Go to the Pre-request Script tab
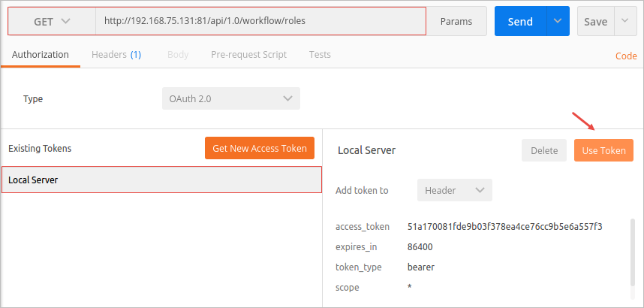The image size is (644, 308). pyautogui.click(x=248, y=55)
